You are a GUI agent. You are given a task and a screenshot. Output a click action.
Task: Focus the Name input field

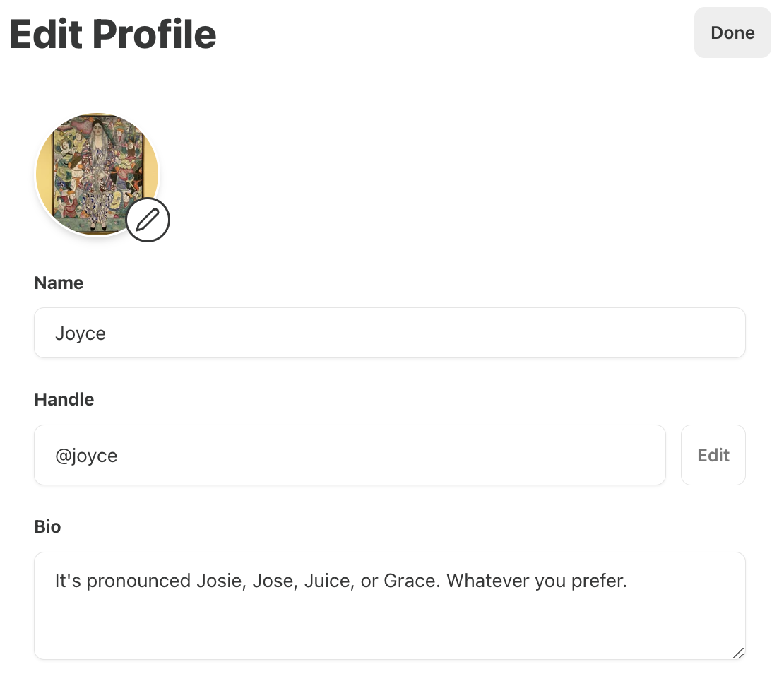(390, 333)
